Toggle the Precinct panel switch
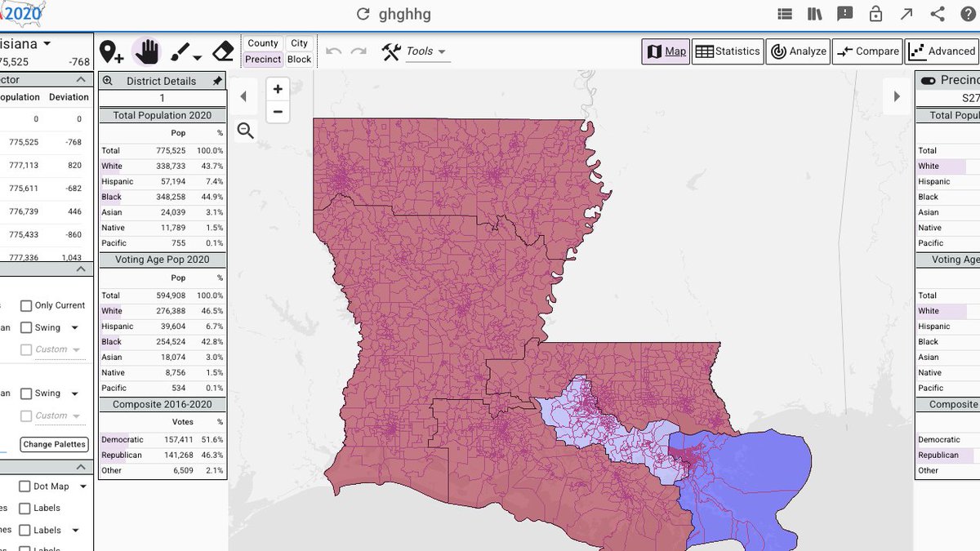This screenshot has width=980, height=551. click(x=928, y=80)
